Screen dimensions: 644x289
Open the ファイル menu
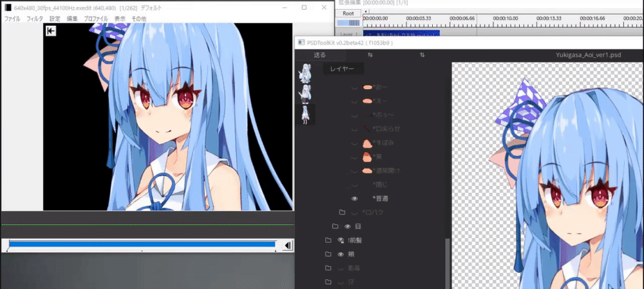(x=12, y=19)
